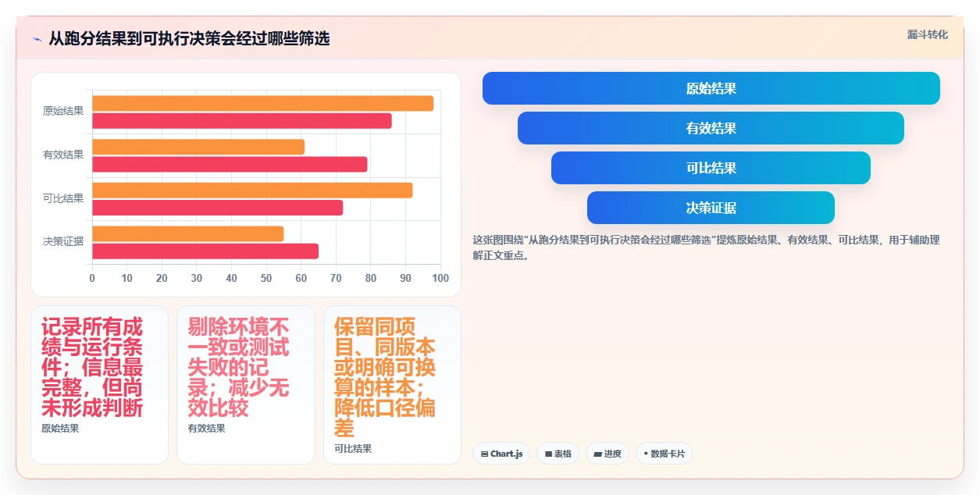Viewport: 980px width, 495px height.
Task: Click the x-axis value 0
Action: (92, 279)
